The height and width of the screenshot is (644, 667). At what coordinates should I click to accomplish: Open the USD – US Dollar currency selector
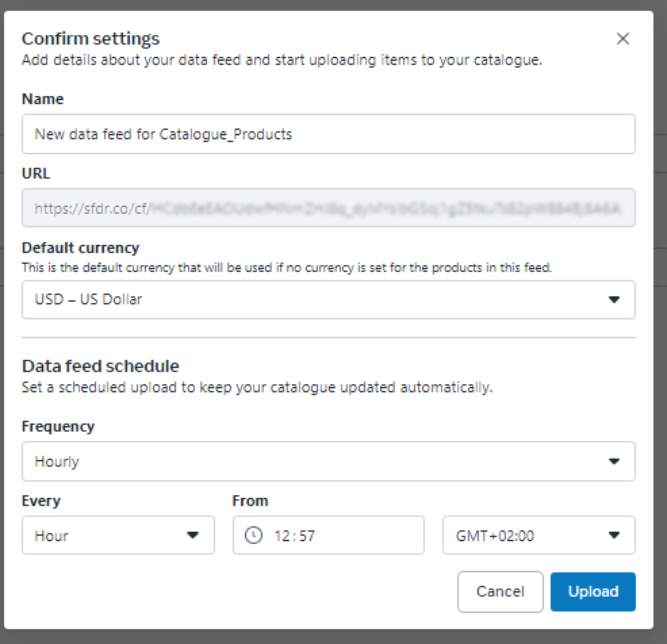click(x=306, y=300)
